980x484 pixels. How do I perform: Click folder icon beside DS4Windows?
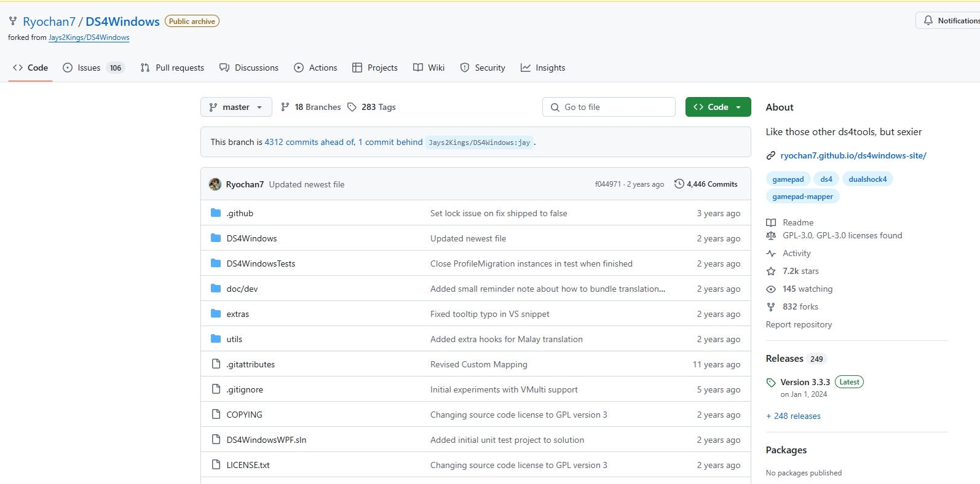click(x=216, y=238)
